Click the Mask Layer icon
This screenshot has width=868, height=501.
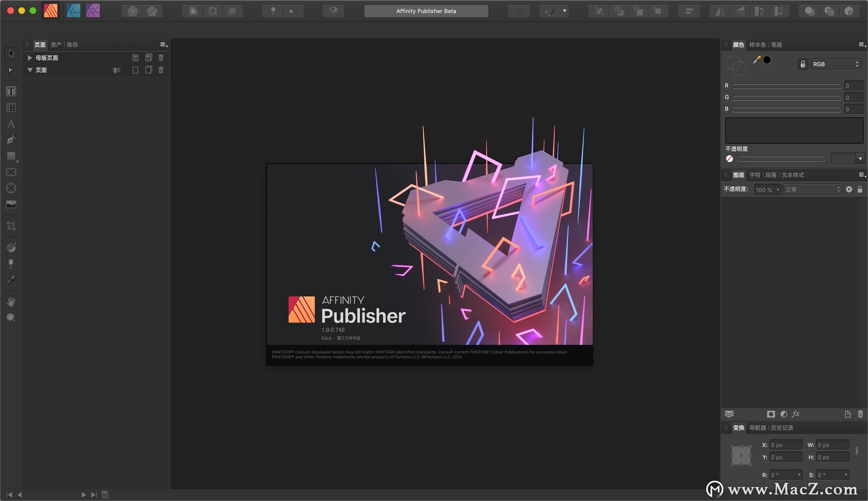pyautogui.click(x=771, y=414)
